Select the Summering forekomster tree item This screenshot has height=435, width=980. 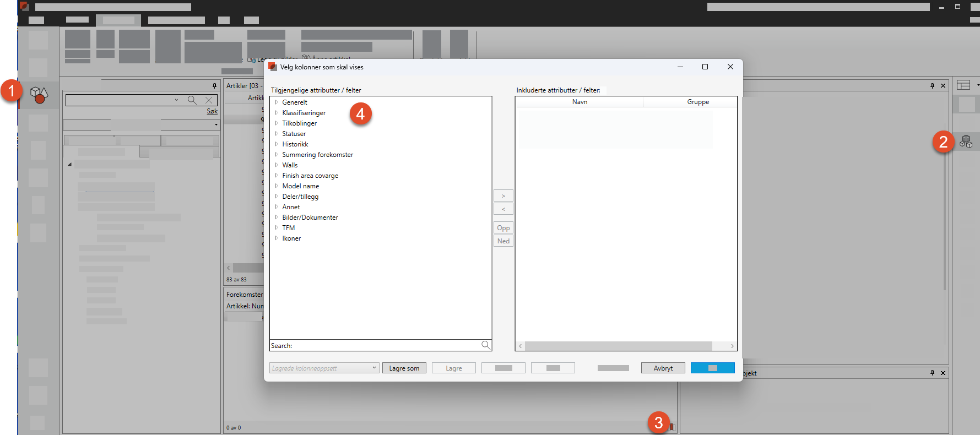tap(317, 155)
